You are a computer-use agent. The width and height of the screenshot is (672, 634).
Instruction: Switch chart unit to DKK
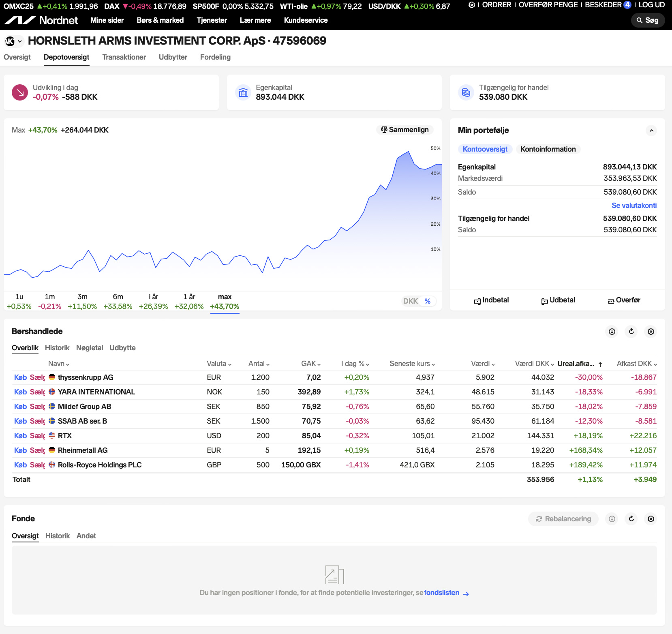coord(411,301)
